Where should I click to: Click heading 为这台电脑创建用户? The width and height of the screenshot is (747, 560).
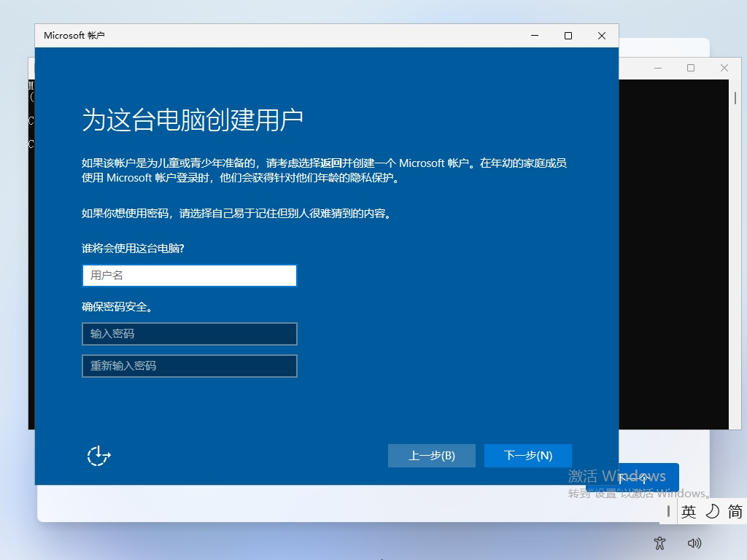[x=193, y=120]
